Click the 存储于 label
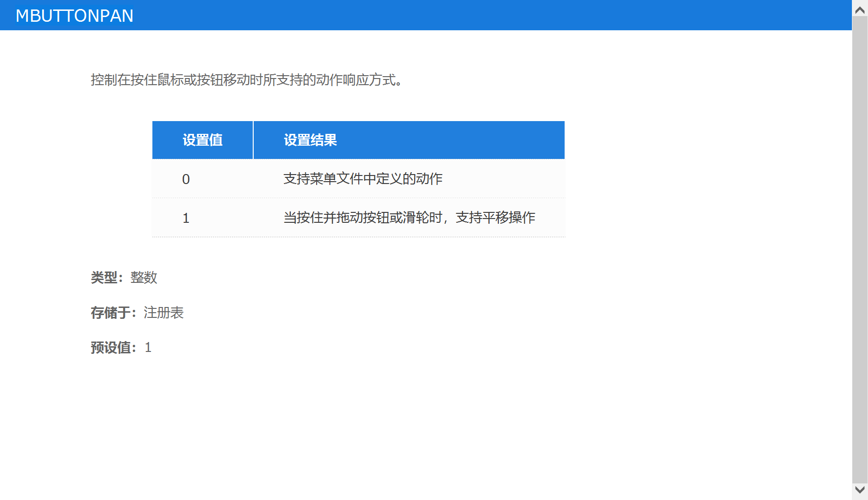This screenshot has height=500, width=868. pyautogui.click(x=114, y=313)
